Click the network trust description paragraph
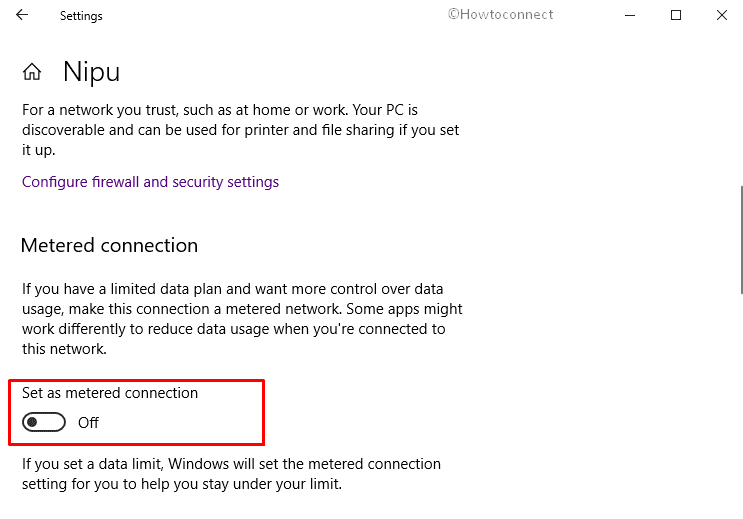 pyautogui.click(x=240, y=130)
